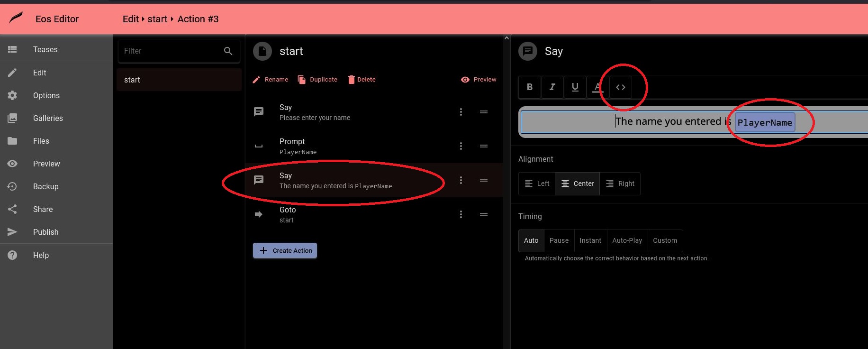
Task: Click the PlayerName variable chip in text
Action: [x=765, y=122]
